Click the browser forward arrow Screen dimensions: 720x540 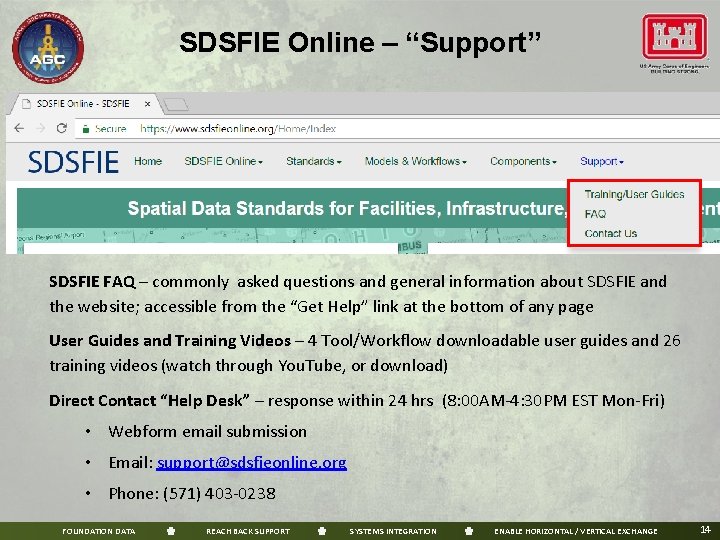pos(41,128)
